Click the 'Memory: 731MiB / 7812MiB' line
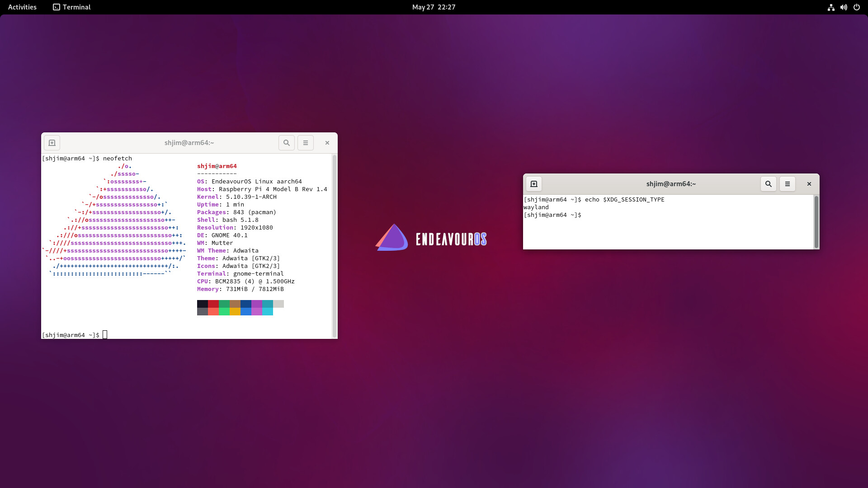This screenshot has height=488, width=868. pyautogui.click(x=241, y=289)
